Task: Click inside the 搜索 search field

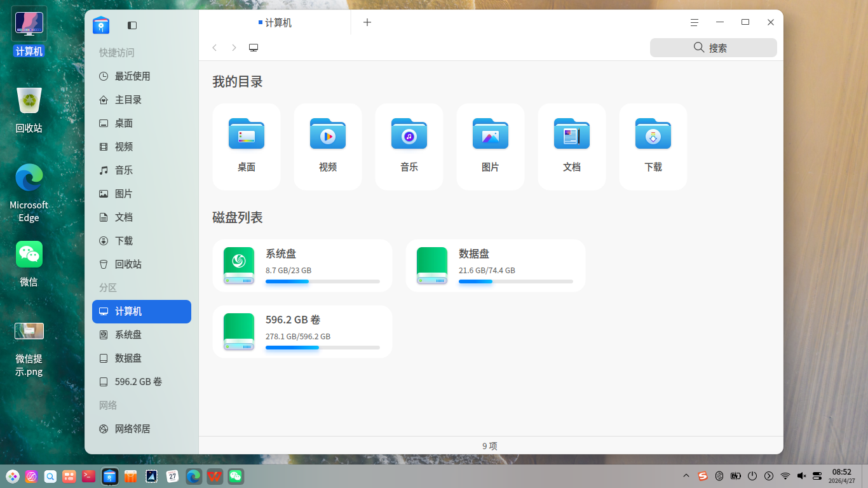Action: click(x=713, y=47)
